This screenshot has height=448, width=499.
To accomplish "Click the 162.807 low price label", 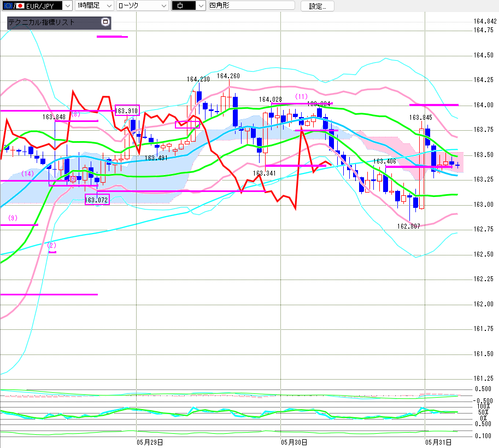I will point(408,226).
